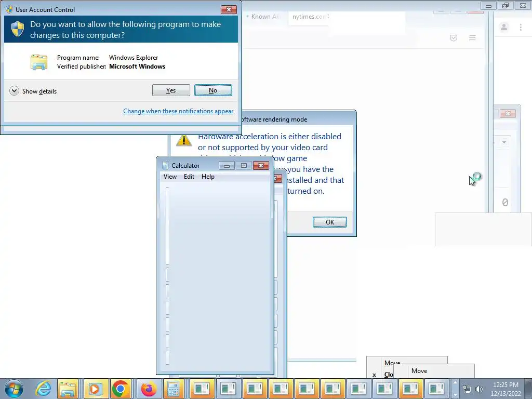Click the taskbar scroll down arrow

455,395
